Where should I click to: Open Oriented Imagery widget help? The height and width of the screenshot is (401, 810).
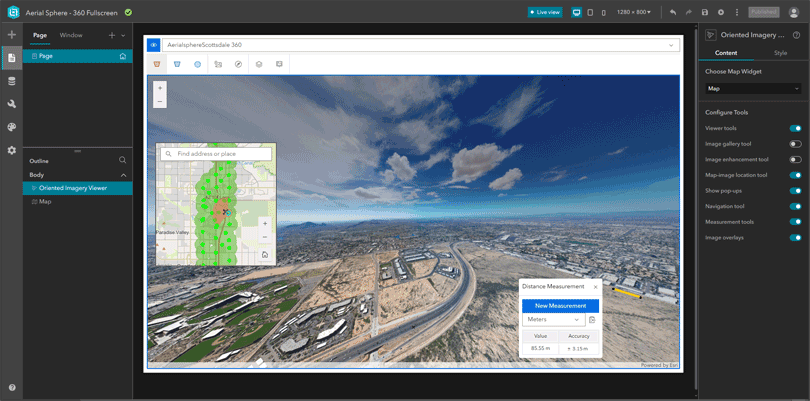coord(797,35)
